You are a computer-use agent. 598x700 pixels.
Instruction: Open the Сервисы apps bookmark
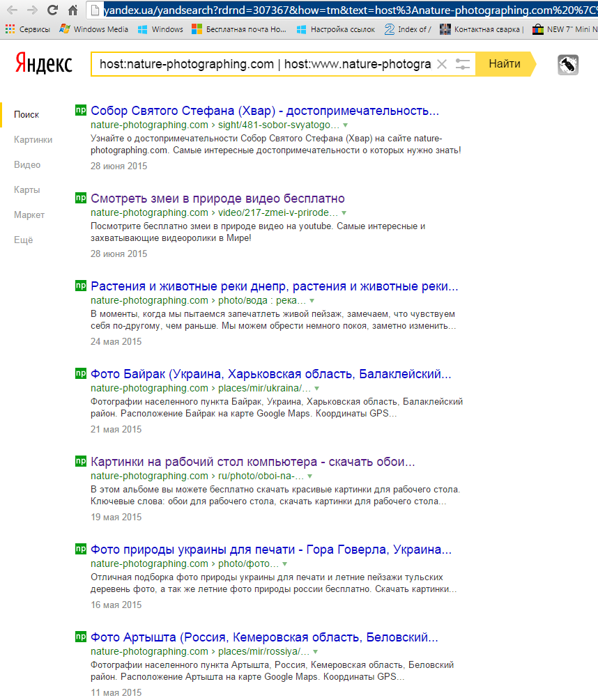[x=28, y=29]
